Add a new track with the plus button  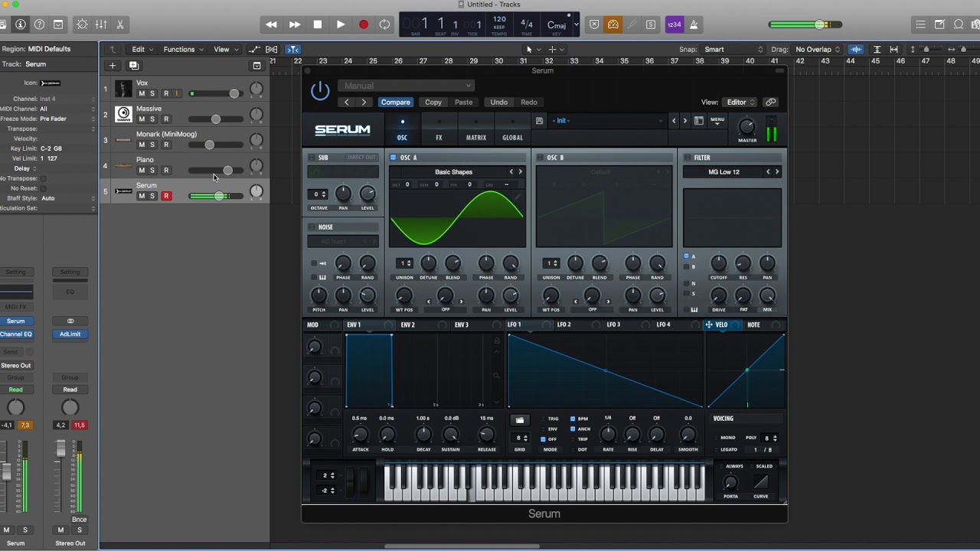click(x=113, y=66)
